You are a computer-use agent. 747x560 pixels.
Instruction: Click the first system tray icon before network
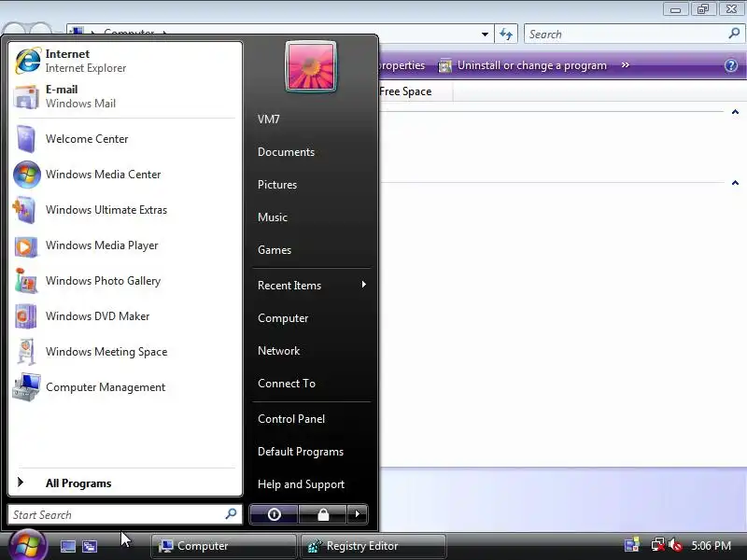point(632,545)
